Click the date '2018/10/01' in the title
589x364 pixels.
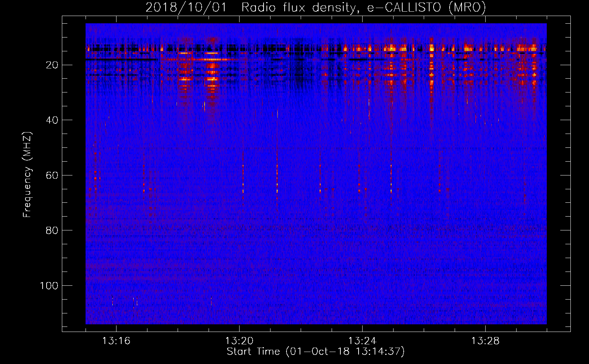pos(186,7)
